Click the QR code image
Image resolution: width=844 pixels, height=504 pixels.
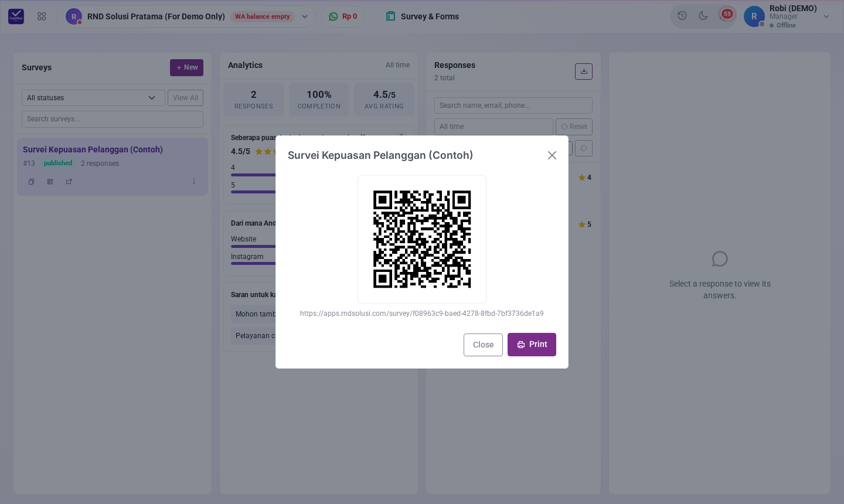(422, 239)
